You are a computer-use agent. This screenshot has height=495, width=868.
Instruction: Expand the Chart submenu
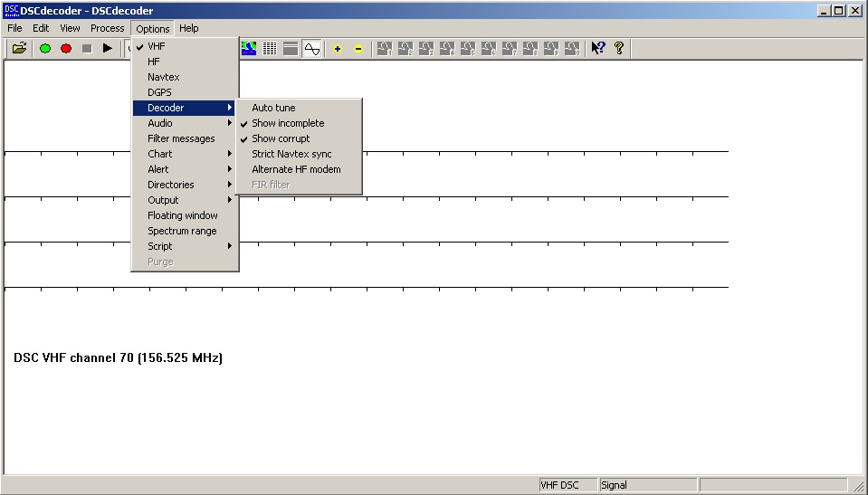[x=185, y=154]
